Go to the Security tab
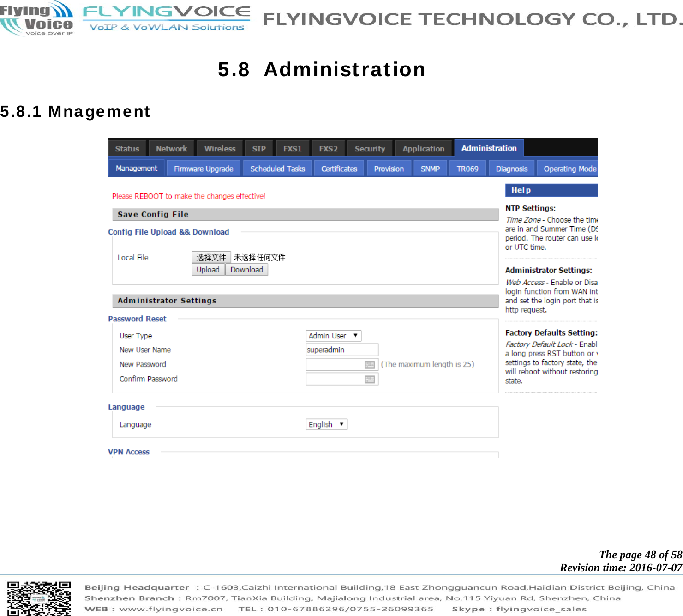The width and height of the screenshot is (683, 616). [x=370, y=149]
